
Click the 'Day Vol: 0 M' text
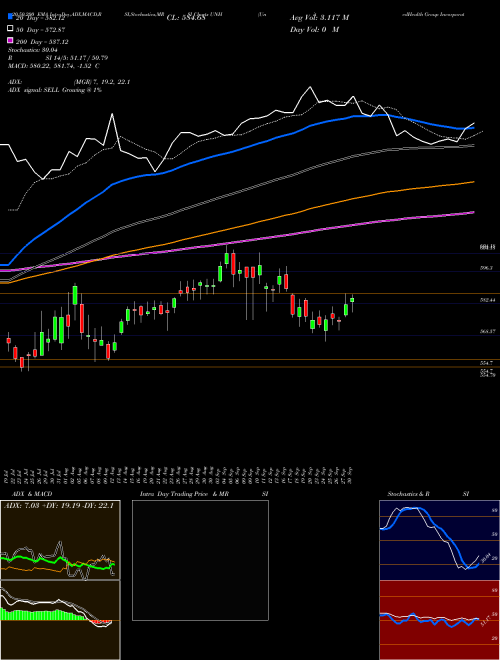pos(314,30)
